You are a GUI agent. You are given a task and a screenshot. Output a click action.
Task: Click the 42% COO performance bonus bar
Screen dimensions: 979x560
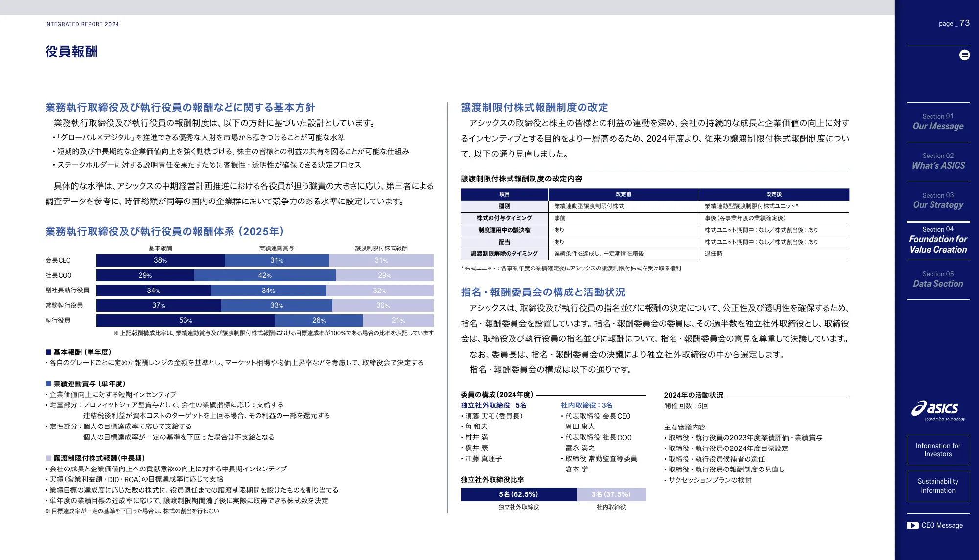click(265, 276)
